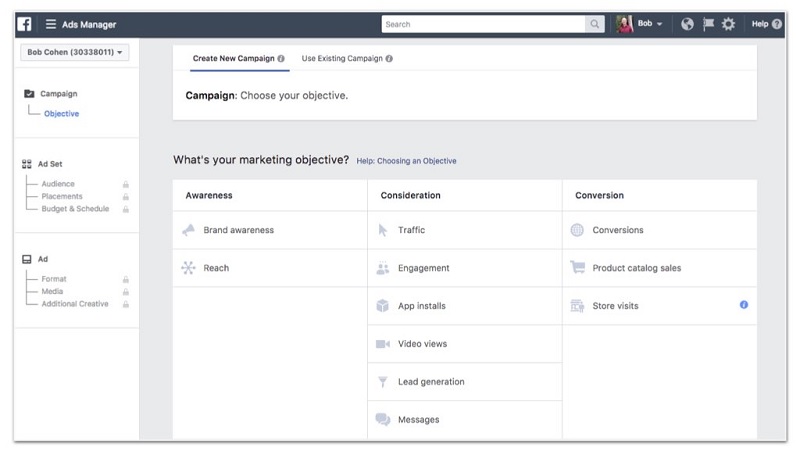Image resolution: width=800 pixels, height=458 pixels.
Task: Click the lock icon next to Budget & Schedule
Action: coord(126,209)
